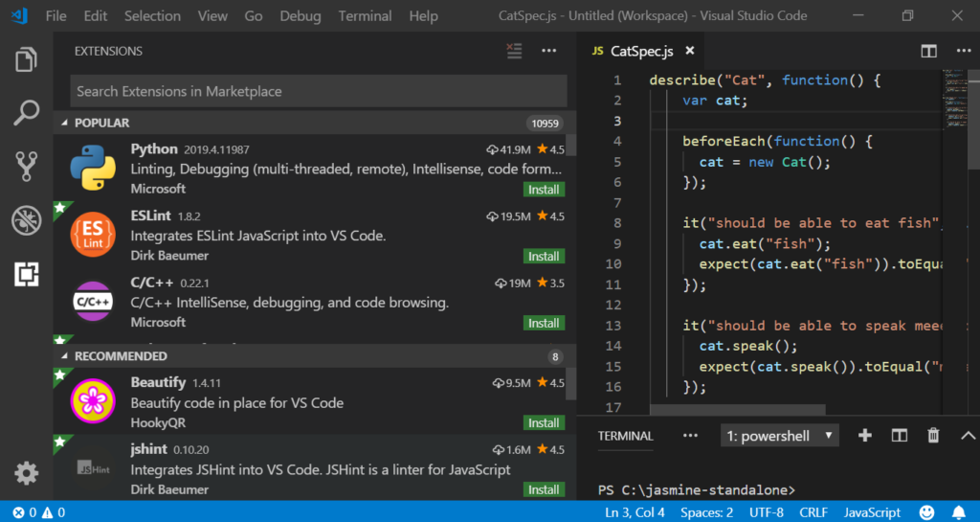Collapse the RECOMMENDED extensions section
This screenshot has width=980, height=522.
[114, 356]
